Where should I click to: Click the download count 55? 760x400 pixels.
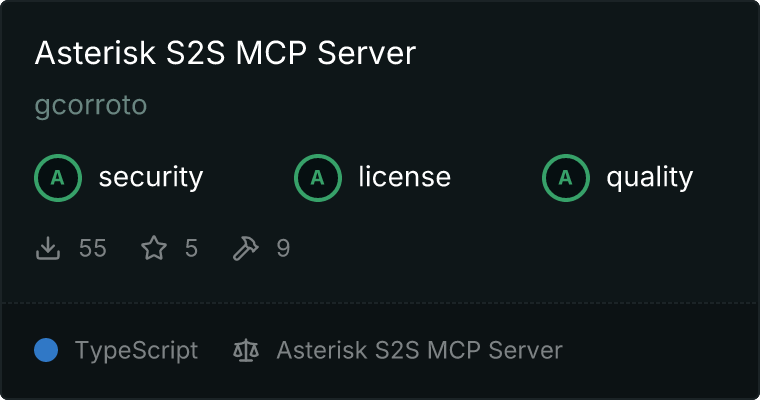click(x=93, y=248)
